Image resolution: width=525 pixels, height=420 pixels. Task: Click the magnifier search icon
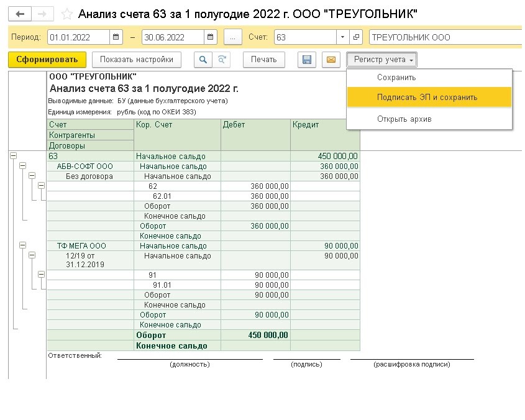tap(203, 60)
